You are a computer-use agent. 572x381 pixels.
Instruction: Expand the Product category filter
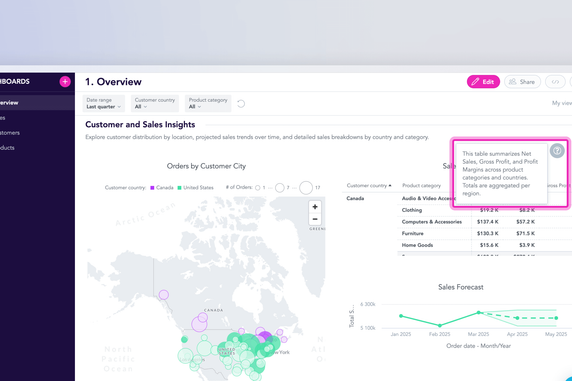[208, 103]
